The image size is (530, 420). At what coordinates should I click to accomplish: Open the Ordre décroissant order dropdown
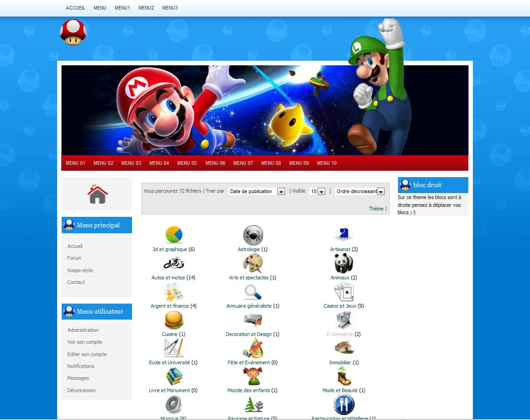(360, 191)
